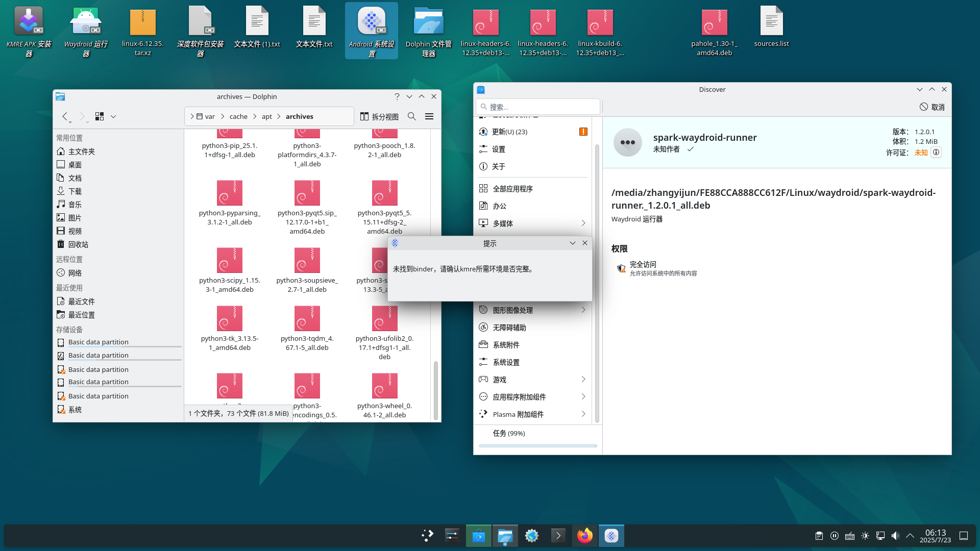
Task: Open view mode dropdown arrow in Dolphin
Action: (113, 116)
